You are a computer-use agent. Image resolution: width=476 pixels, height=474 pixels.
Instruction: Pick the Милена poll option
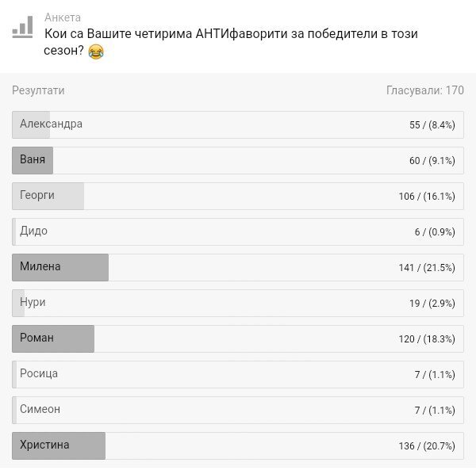point(238,267)
